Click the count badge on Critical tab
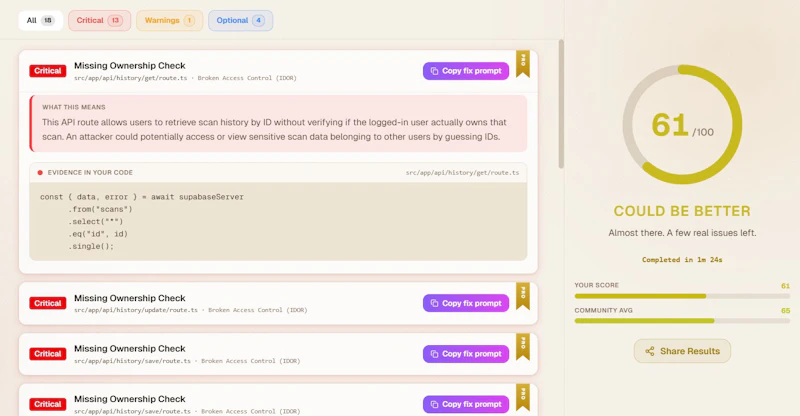Viewport: 800px width, 416px height. pyautogui.click(x=115, y=20)
